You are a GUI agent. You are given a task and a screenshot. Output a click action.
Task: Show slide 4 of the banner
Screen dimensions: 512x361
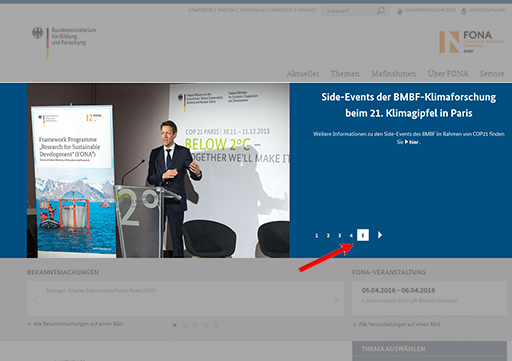[x=351, y=235]
